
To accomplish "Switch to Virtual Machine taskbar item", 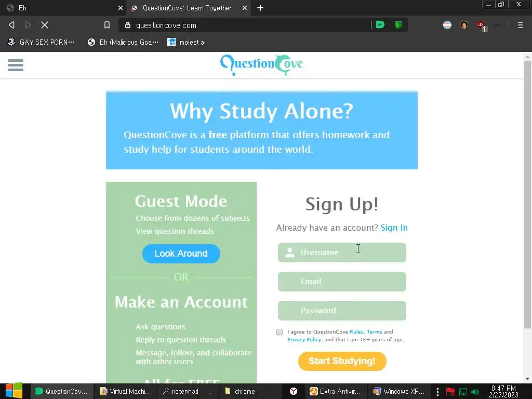I will 125,391.
